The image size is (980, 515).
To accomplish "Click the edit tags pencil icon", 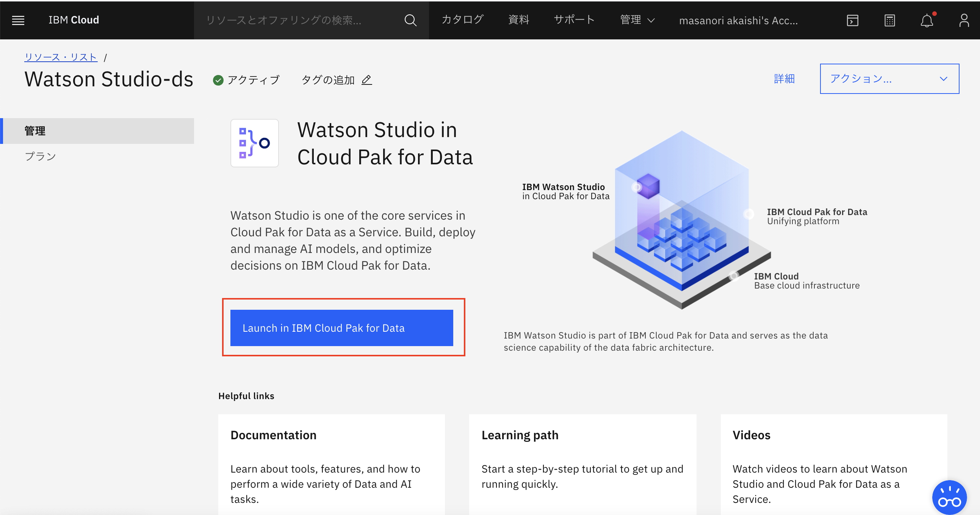I will coord(366,80).
